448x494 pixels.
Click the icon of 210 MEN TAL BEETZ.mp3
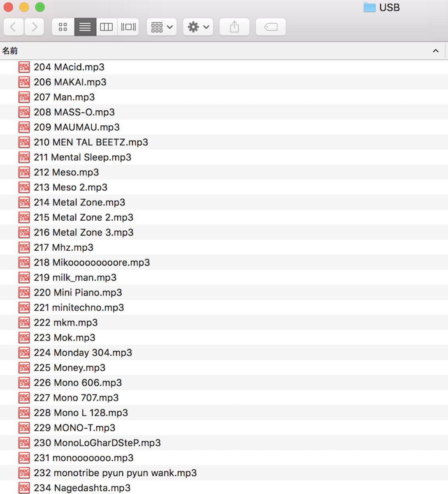point(24,142)
